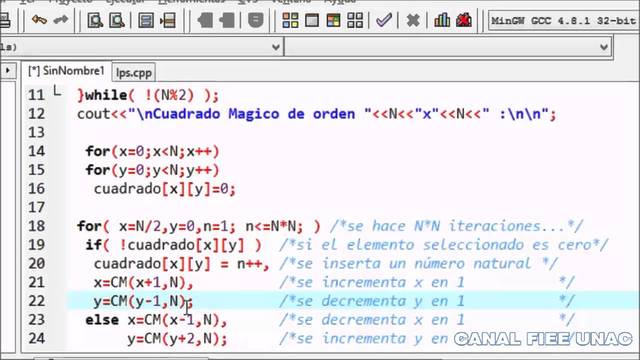Switch to the lps.cpp tab
640x360 pixels.
coord(134,73)
